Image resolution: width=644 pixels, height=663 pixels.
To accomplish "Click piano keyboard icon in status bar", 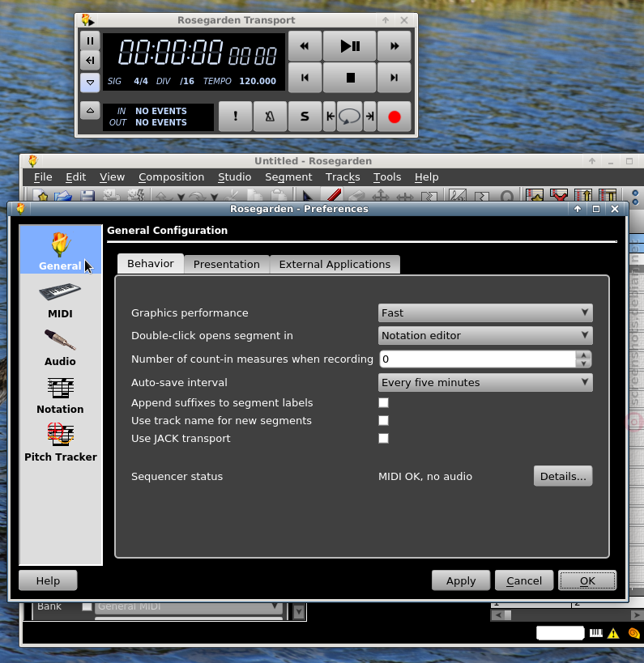I will 595,633.
